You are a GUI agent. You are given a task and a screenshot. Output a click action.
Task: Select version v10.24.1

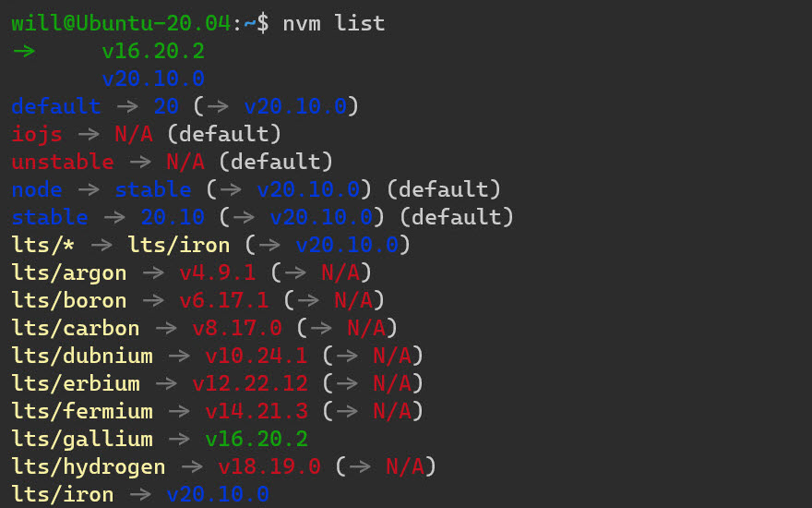pos(257,357)
